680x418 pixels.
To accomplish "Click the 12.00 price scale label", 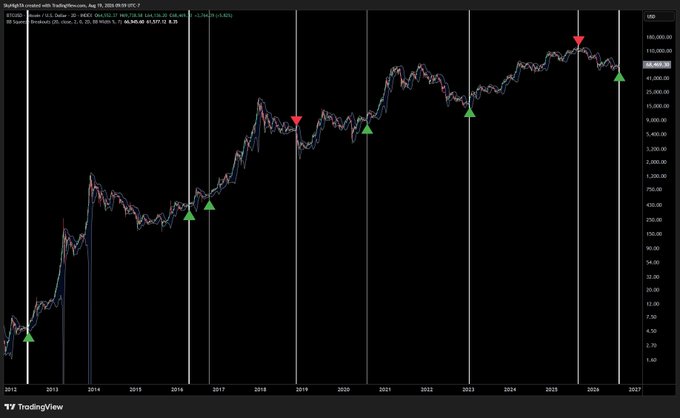I will [x=653, y=304].
